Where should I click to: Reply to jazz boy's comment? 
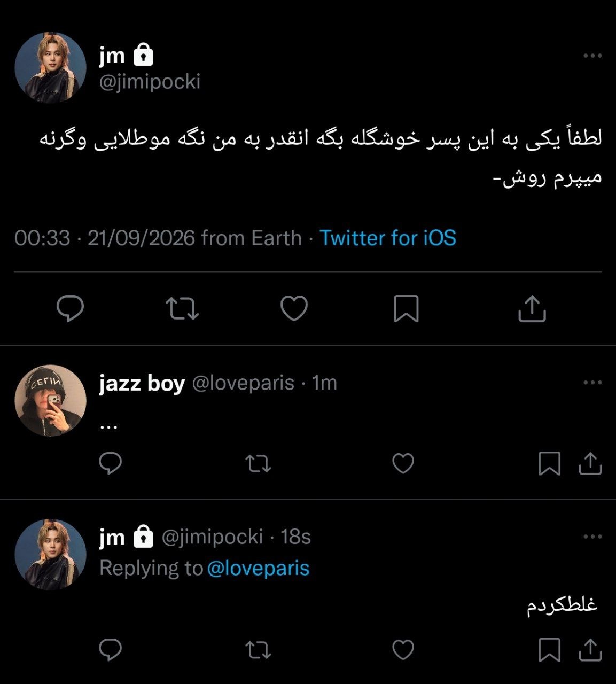111,463
